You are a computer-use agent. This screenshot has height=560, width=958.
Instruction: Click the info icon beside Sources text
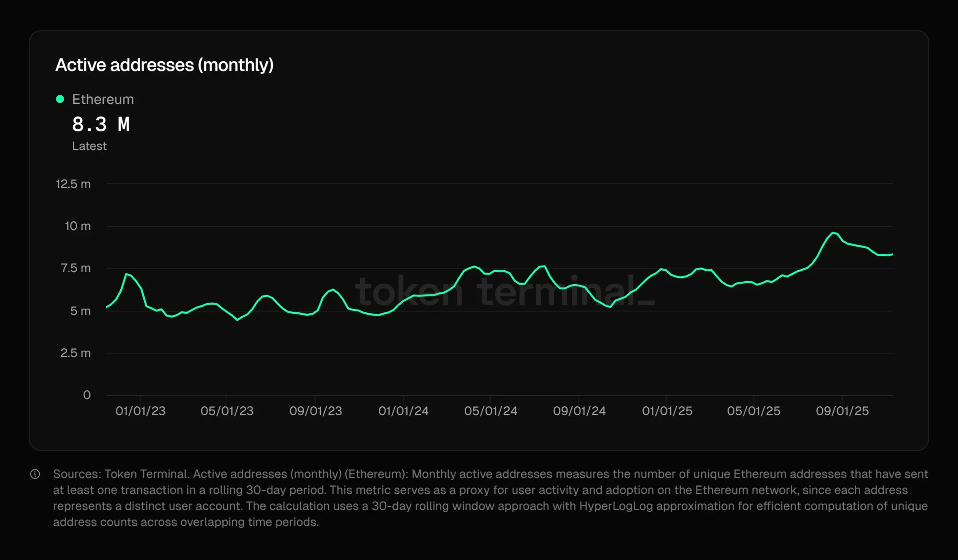tap(35, 474)
